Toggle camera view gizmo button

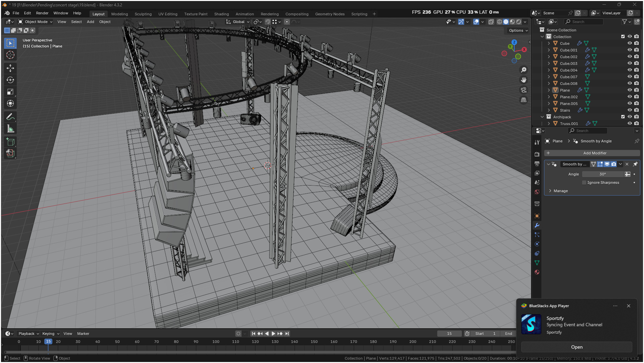(524, 90)
